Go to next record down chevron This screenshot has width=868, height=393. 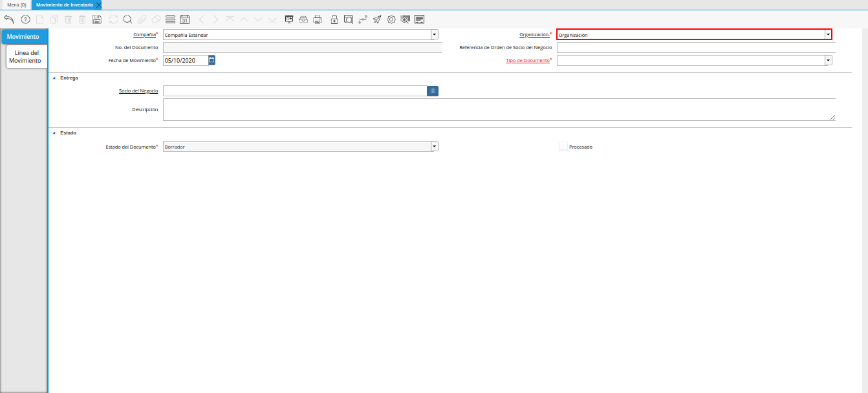point(258,19)
